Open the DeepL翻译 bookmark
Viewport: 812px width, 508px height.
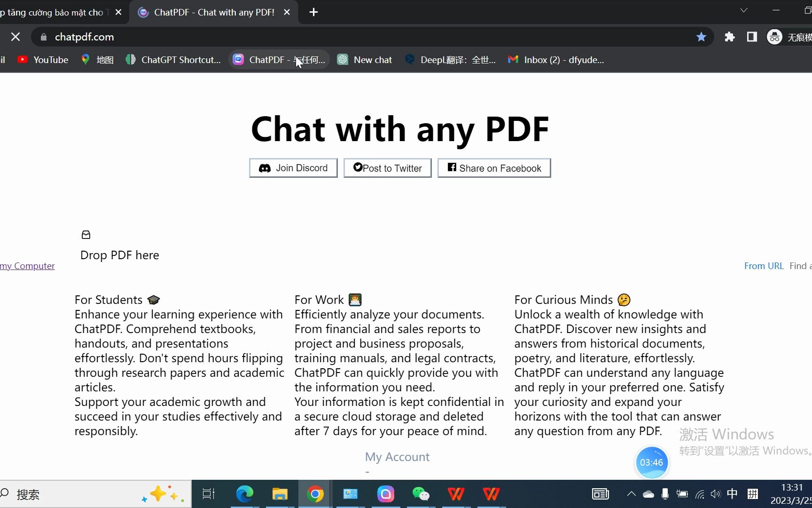(450, 60)
